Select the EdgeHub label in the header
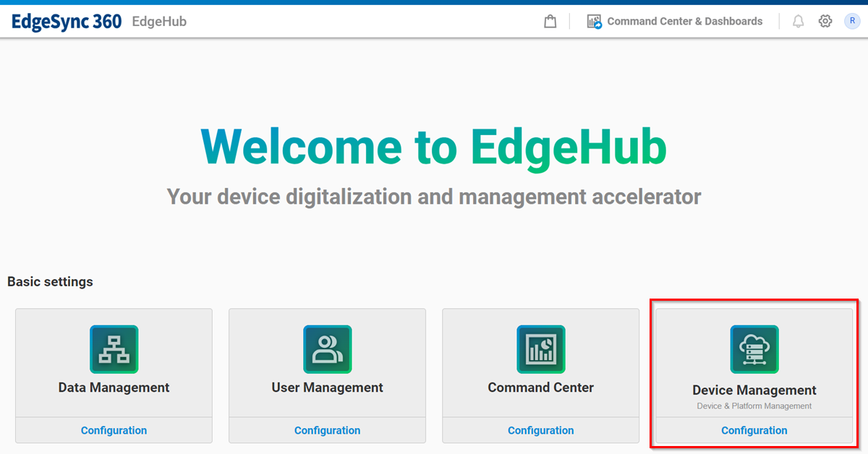868x454 pixels. (159, 22)
